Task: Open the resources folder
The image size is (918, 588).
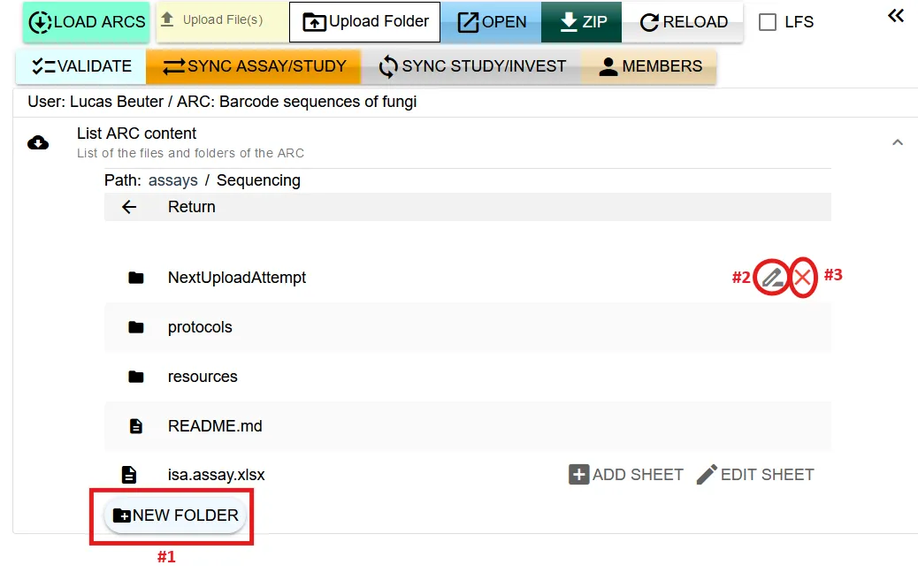Action: 203,377
